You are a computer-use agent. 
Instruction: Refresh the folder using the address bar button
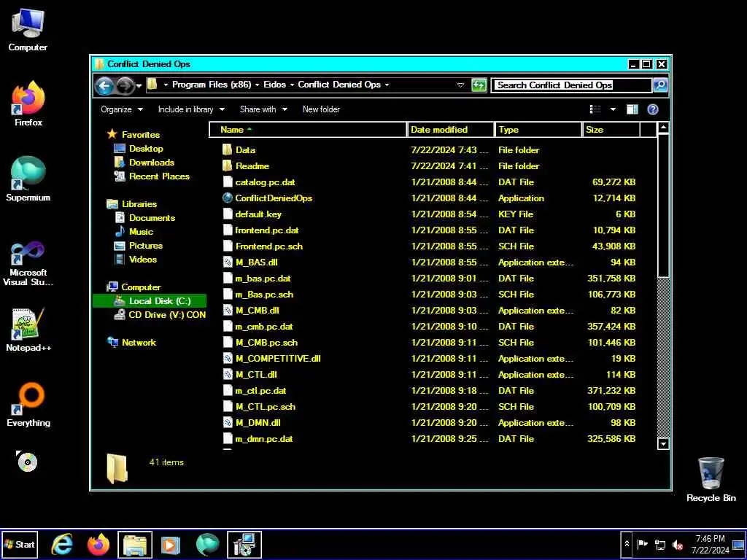[479, 85]
